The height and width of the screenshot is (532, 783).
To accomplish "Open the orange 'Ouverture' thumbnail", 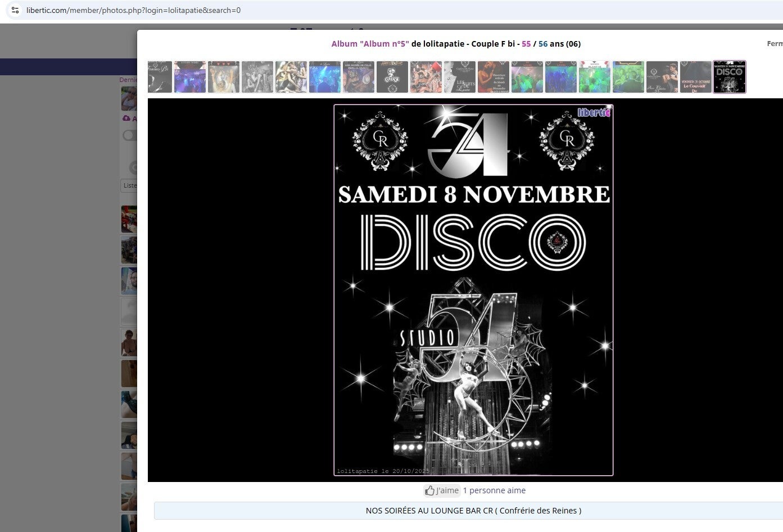I will point(494,77).
